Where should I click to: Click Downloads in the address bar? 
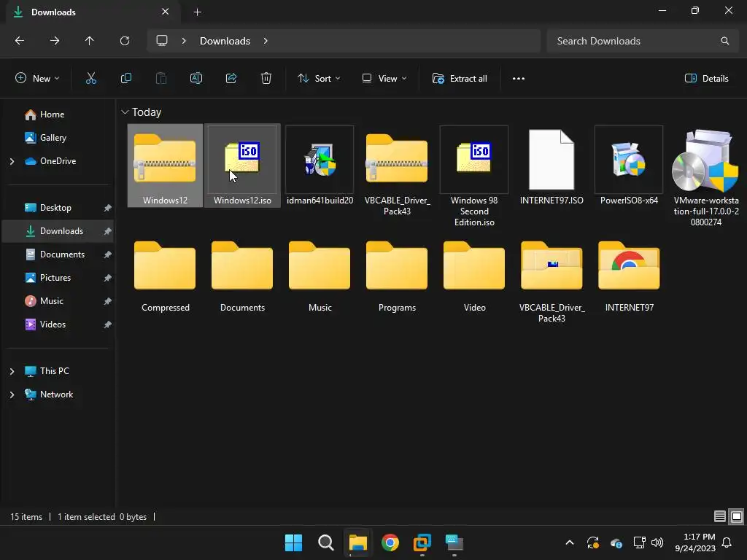click(225, 41)
